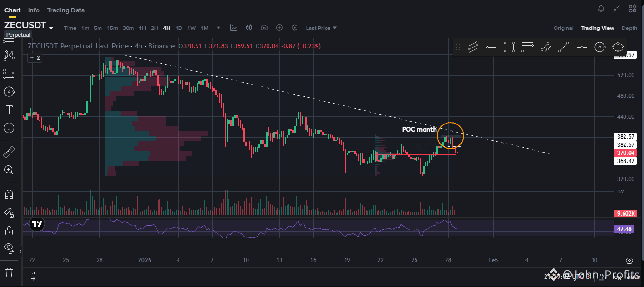Open chart axis settings gear icon

[629, 260]
